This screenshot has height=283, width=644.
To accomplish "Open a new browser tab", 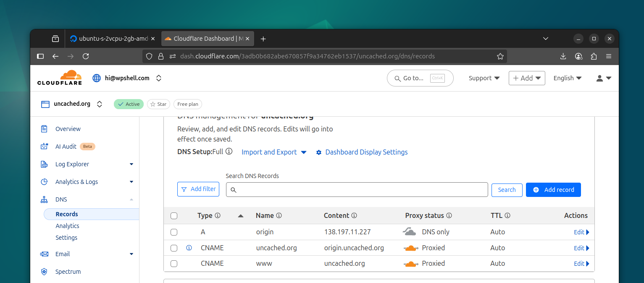I will (263, 39).
